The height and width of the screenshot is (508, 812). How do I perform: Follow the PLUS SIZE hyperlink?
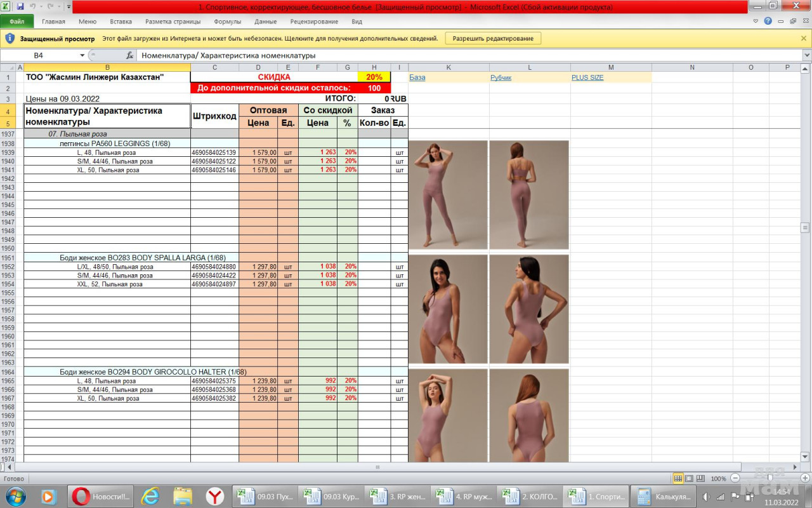587,77
